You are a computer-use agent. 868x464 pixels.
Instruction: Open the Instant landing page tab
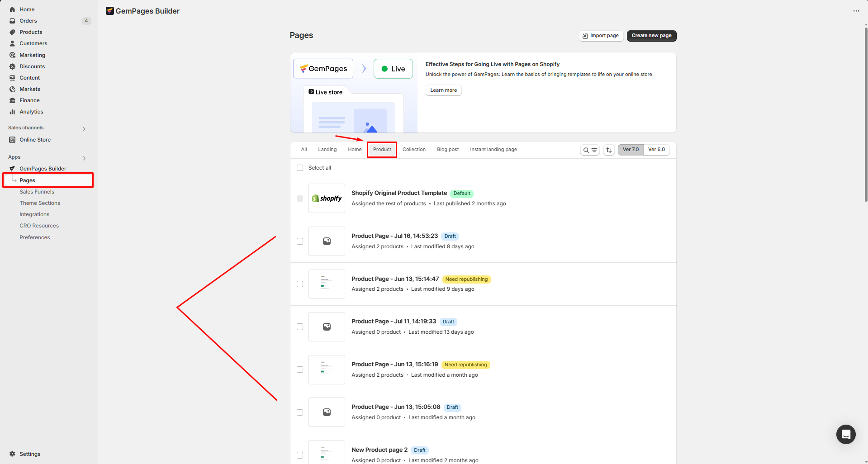pos(493,150)
